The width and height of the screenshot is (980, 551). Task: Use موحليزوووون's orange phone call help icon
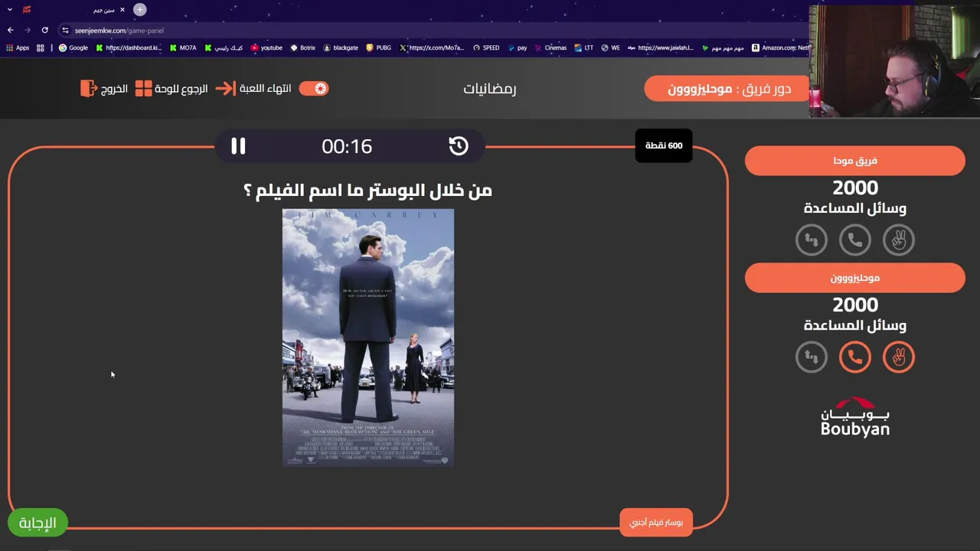point(855,357)
